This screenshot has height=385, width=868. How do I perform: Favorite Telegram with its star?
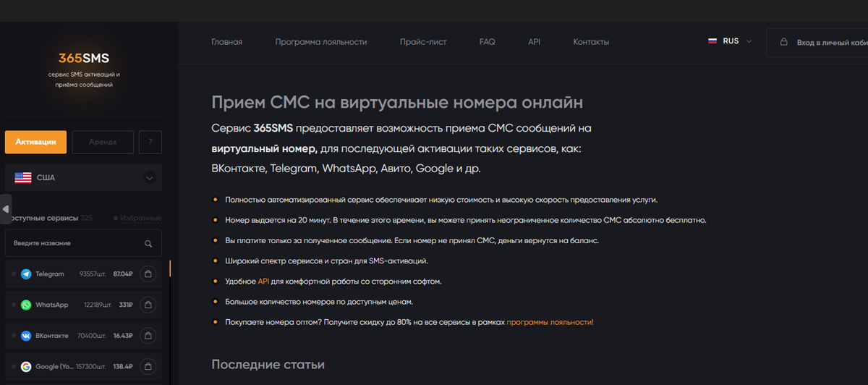pyautogui.click(x=13, y=274)
